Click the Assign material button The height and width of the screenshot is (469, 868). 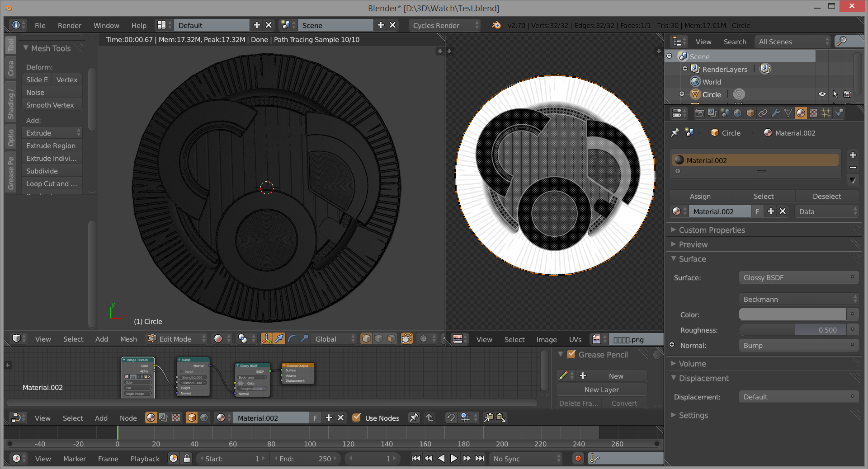click(700, 196)
